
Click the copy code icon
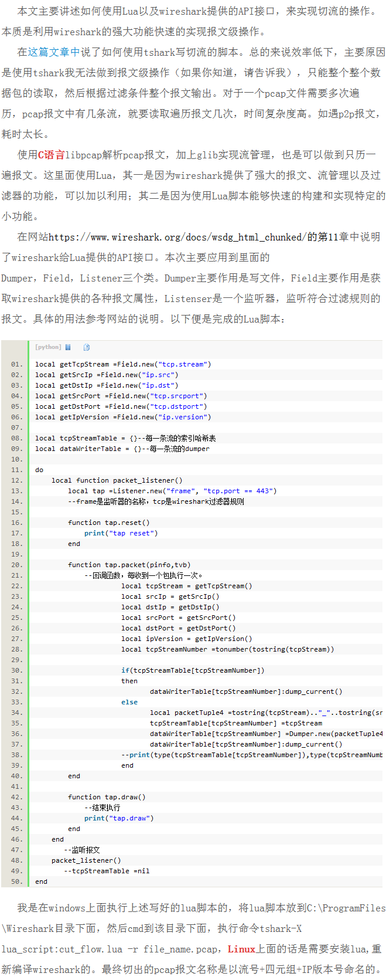tap(87, 347)
